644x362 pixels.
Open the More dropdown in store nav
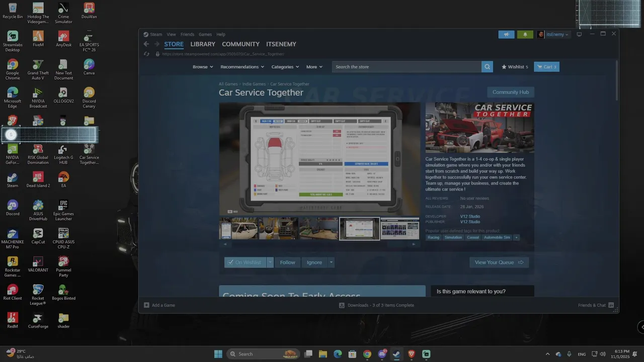coord(314,67)
